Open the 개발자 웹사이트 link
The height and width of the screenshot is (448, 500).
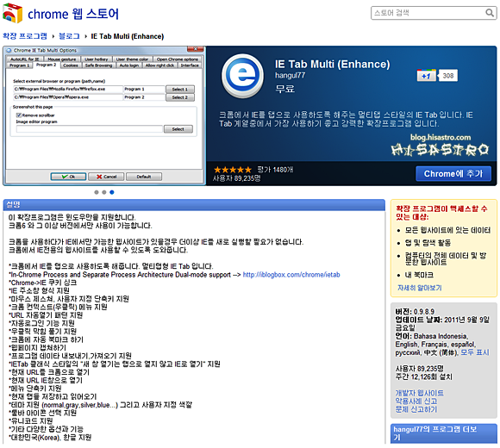tap(419, 393)
